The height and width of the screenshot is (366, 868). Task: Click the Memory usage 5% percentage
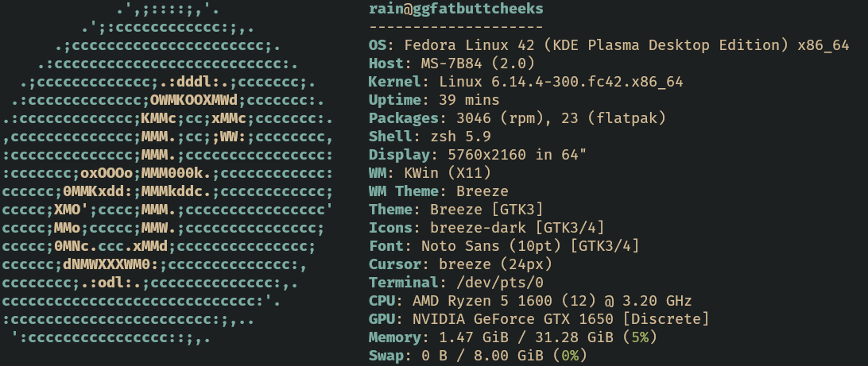point(640,337)
